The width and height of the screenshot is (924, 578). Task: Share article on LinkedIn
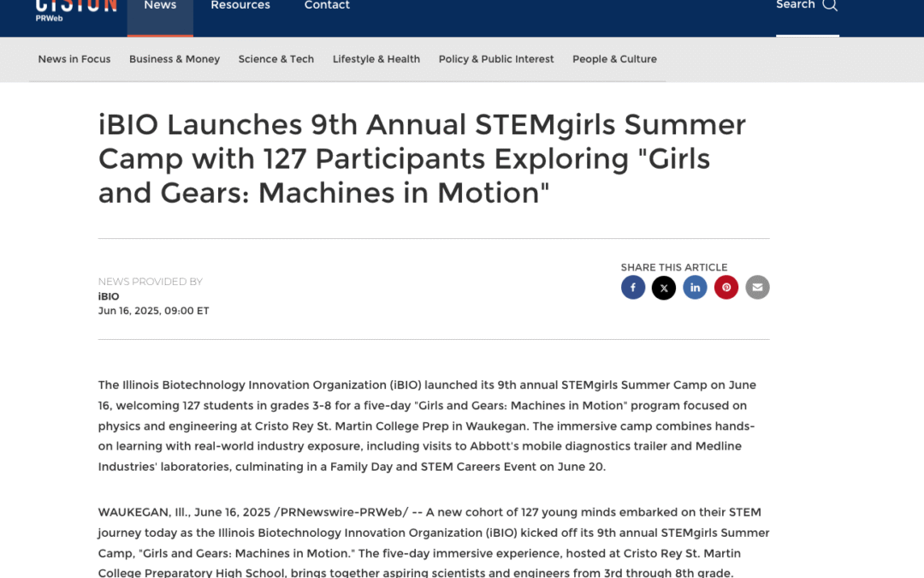click(695, 287)
